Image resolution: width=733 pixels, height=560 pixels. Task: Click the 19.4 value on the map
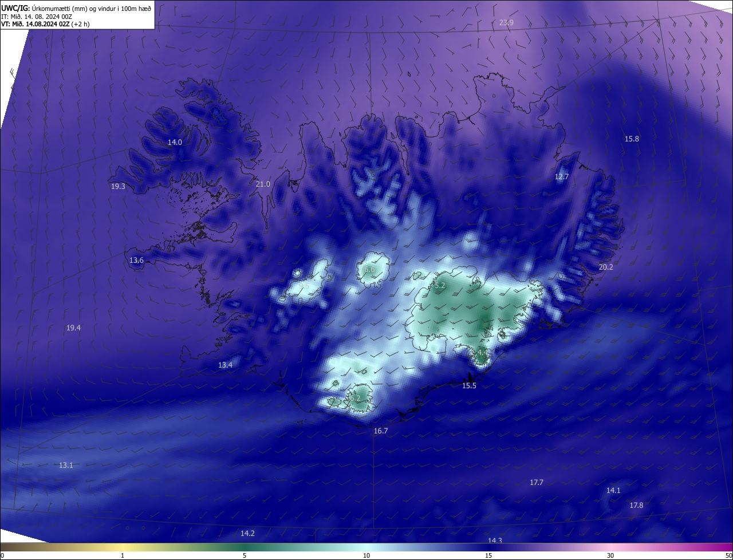point(73,328)
